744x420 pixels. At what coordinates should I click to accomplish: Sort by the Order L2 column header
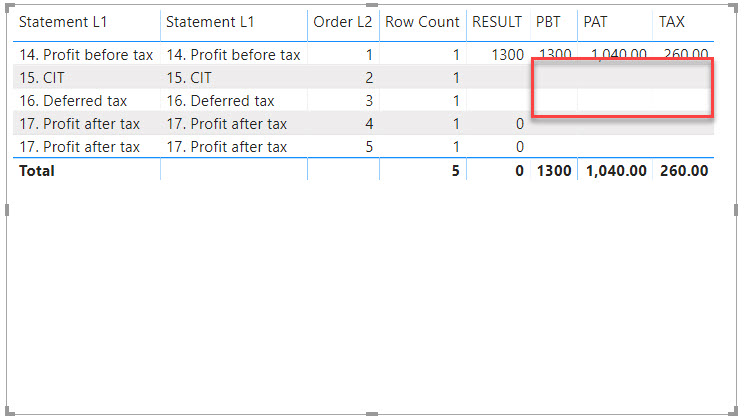tap(342, 22)
